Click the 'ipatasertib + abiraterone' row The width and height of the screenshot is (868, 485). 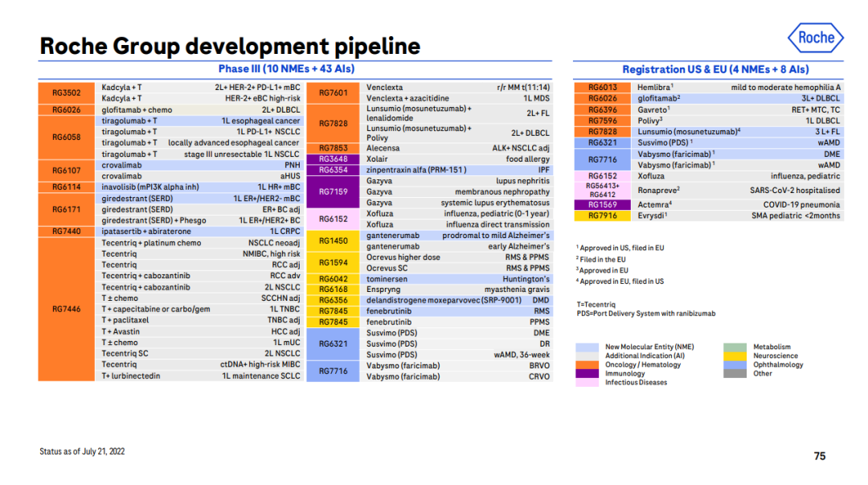[200, 232]
